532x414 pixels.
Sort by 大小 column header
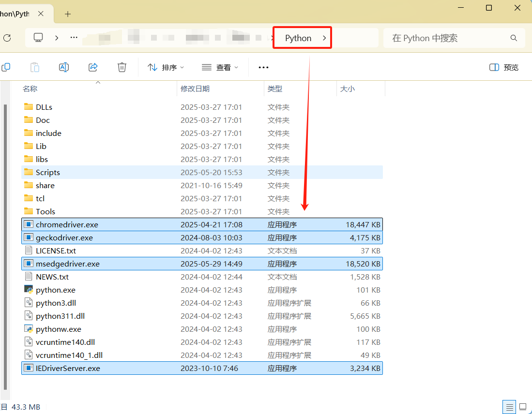348,89
